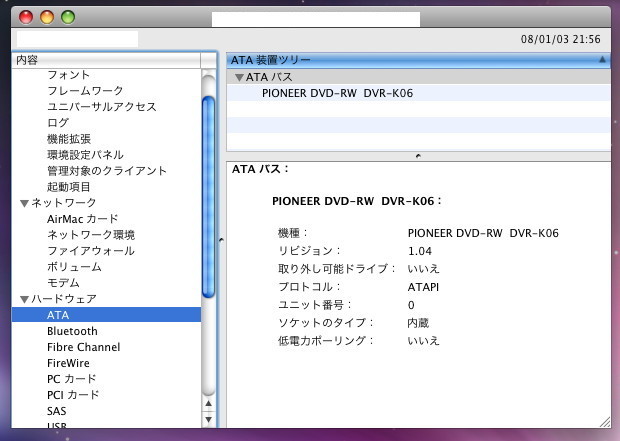This screenshot has height=441, width=620.
Task: Select the ATA バス row in device tree
Action: pyautogui.click(x=419, y=77)
